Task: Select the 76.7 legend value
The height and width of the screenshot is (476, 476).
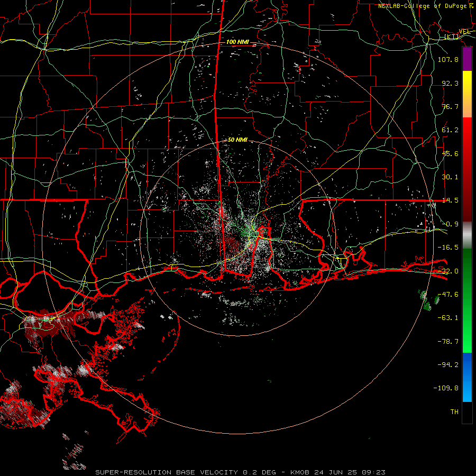Action: (450, 106)
